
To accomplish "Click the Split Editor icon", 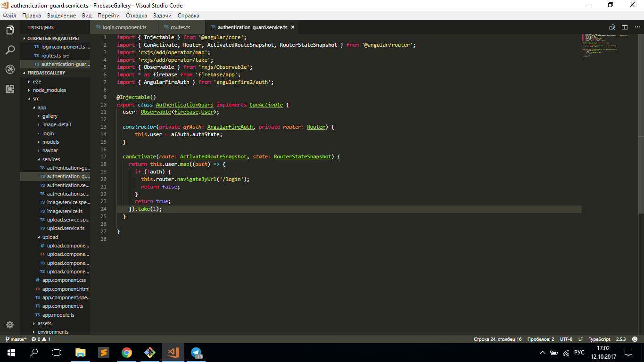I will click(625, 27).
